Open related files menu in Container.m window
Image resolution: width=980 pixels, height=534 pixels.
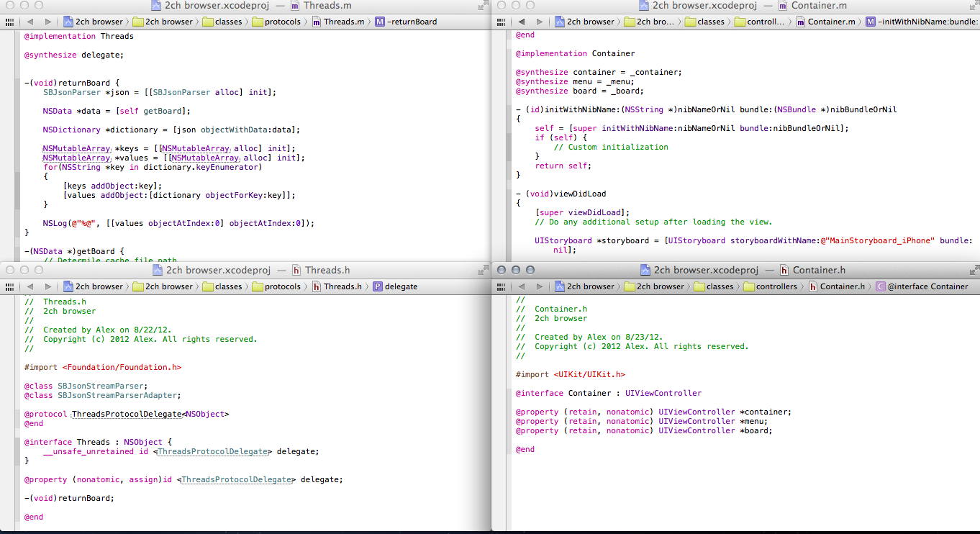502,22
